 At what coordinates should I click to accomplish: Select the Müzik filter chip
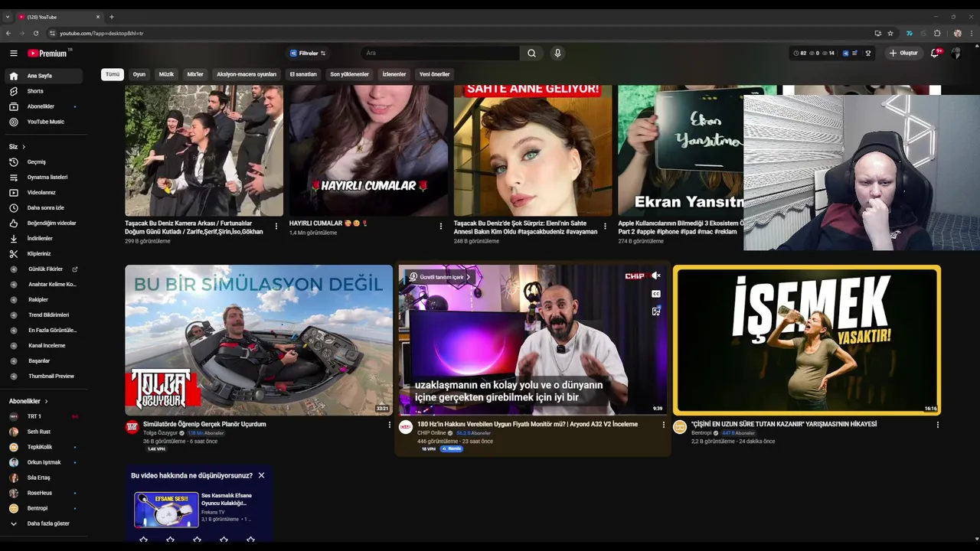[x=166, y=74]
